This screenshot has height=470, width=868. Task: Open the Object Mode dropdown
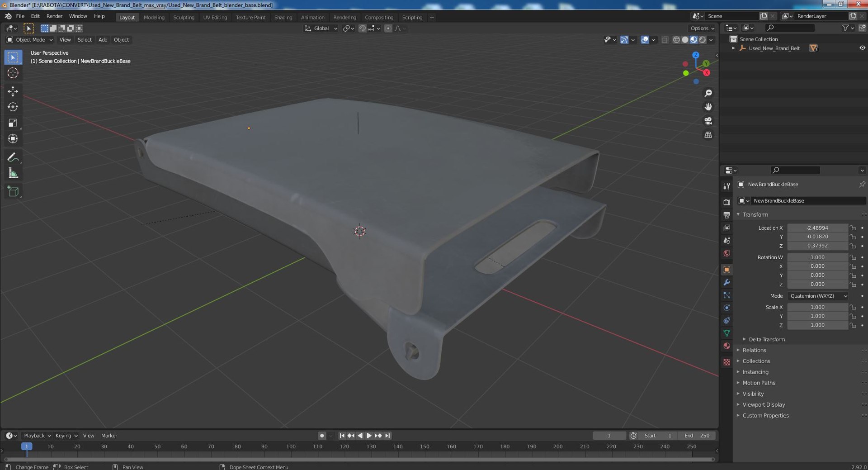30,40
